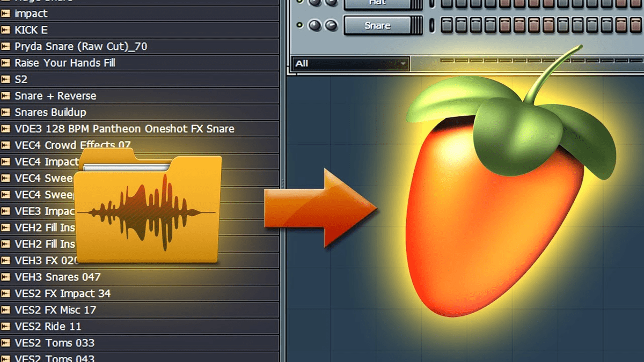
Task: Click the sample icon beside impact
Action: (x=6, y=13)
